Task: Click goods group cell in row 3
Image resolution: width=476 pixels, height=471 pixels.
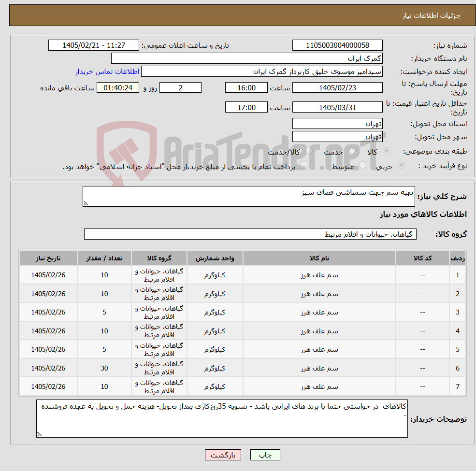Action: point(159,312)
